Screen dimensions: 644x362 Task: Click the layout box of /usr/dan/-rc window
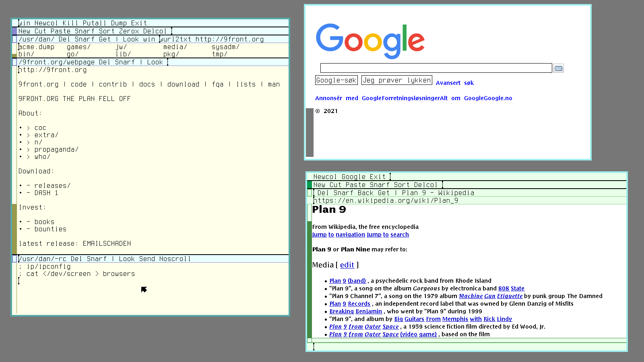pyautogui.click(x=14, y=259)
